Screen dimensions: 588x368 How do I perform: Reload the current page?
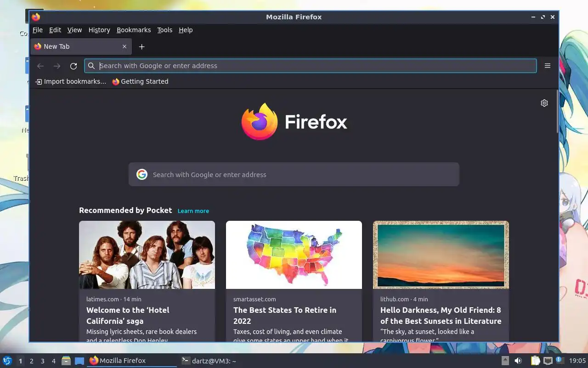tap(73, 66)
